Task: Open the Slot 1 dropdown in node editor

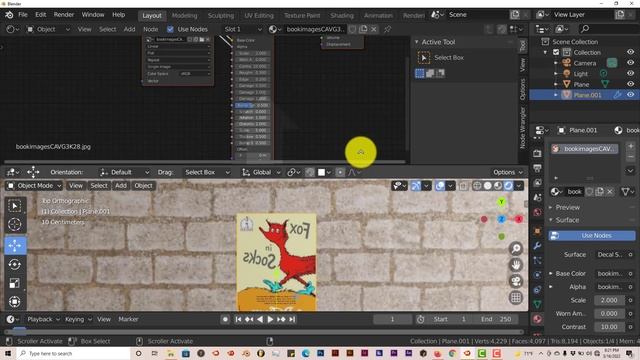Action: (x=243, y=29)
